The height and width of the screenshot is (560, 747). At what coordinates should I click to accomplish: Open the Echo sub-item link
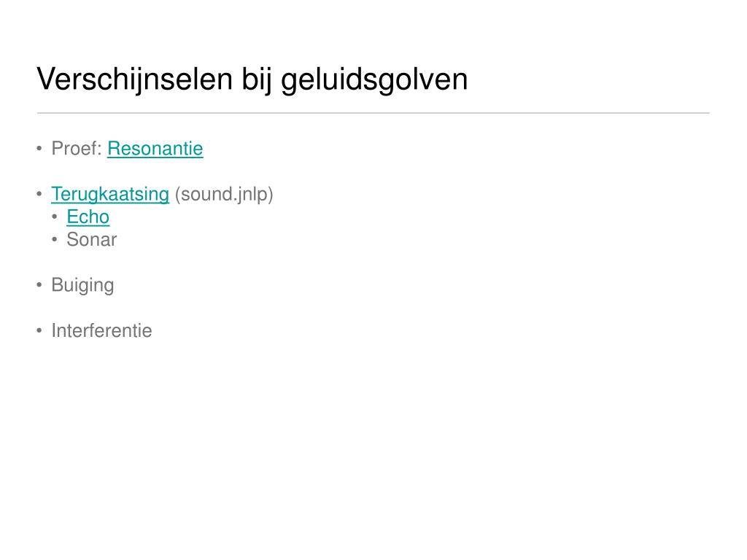pyautogui.click(x=88, y=217)
